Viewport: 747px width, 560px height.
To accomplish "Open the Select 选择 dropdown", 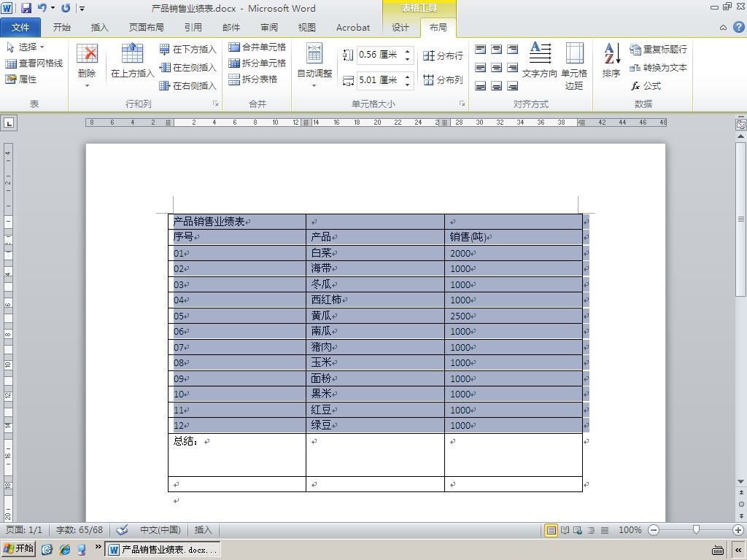I will point(26,47).
